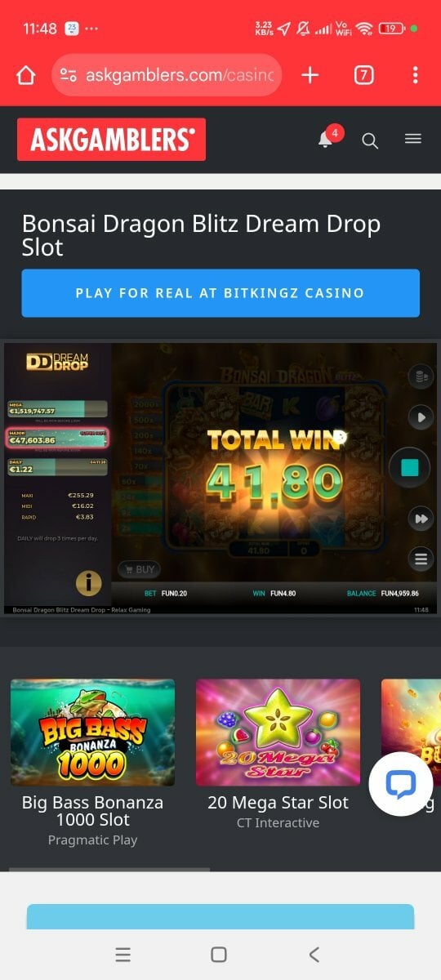
Task: Open the bet coins stack icon
Action: pyautogui.click(x=421, y=376)
